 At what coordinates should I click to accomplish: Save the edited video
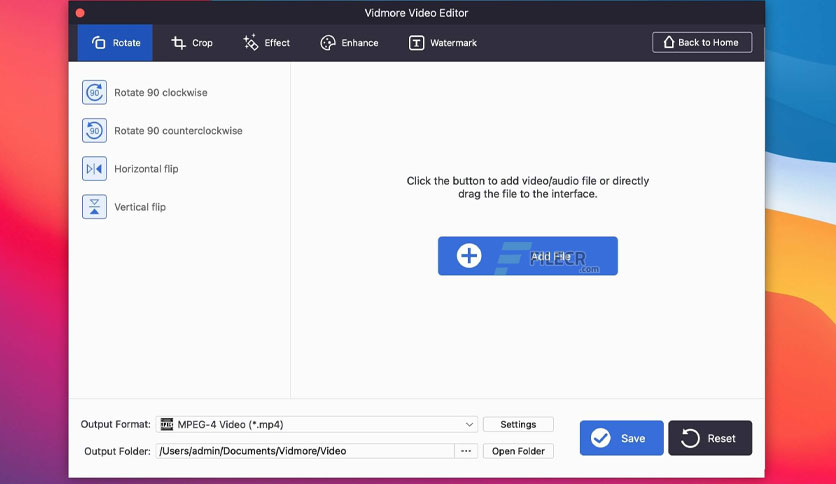pos(622,438)
